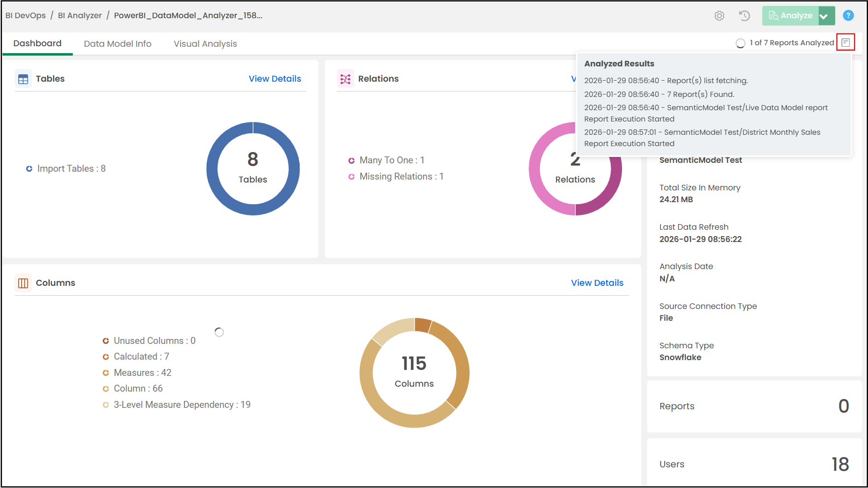Image resolution: width=868 pixels, height=488 pixels.
Task: Click the Tables card icon
Action: [23, 79]
